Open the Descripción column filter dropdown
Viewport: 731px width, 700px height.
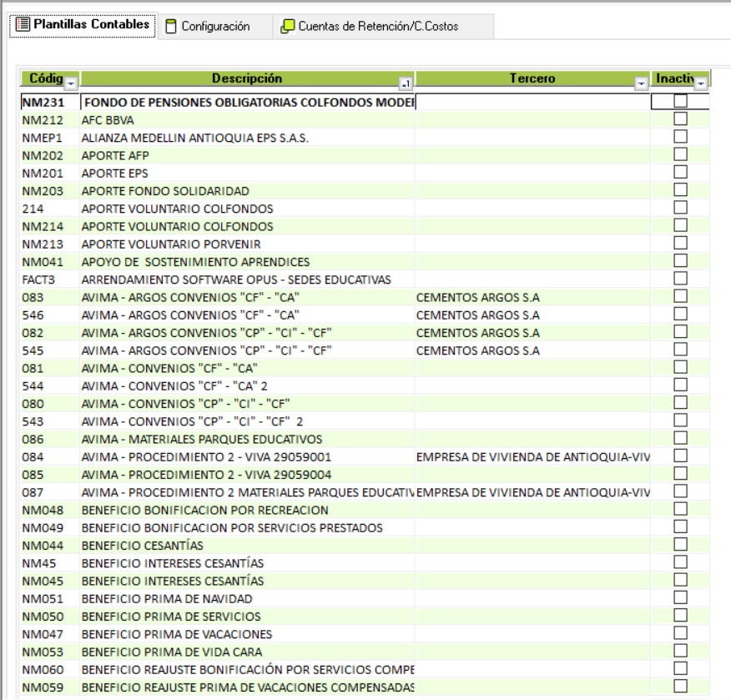[x=406, y=83]
